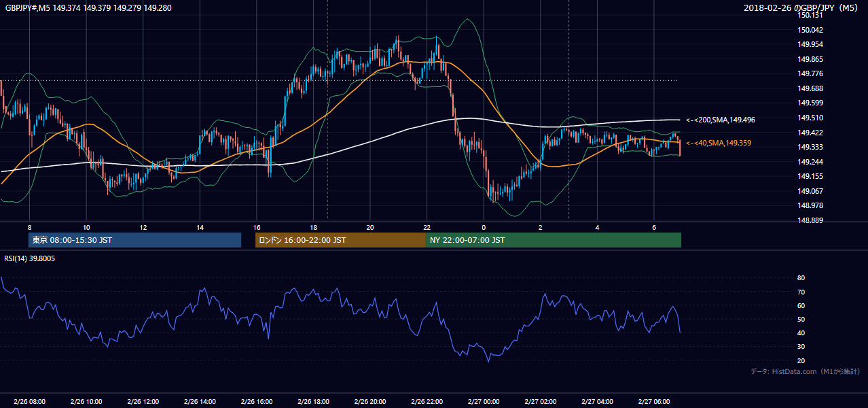Click the 149.510 price axis label
This screenshot has height=408, width=868.
(811, 118)
